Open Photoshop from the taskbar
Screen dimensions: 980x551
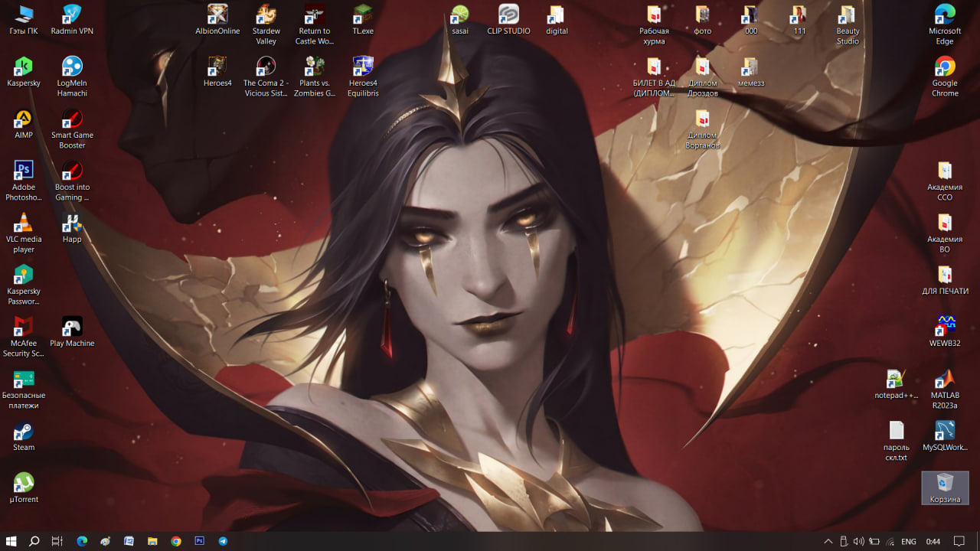(199, 541)
